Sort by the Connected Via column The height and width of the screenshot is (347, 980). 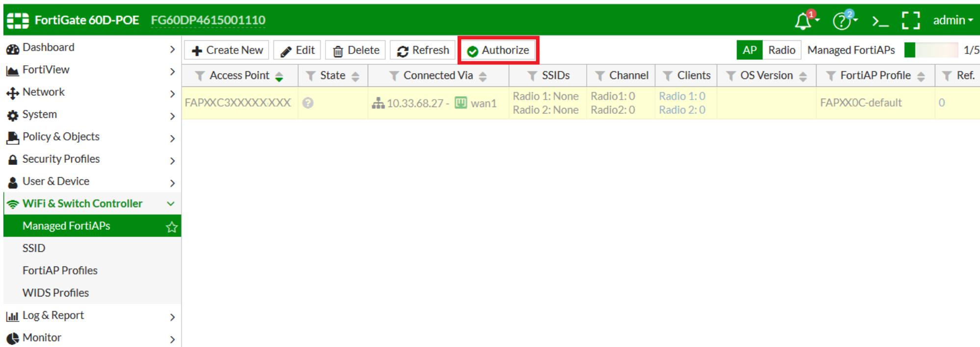[483, 76]
